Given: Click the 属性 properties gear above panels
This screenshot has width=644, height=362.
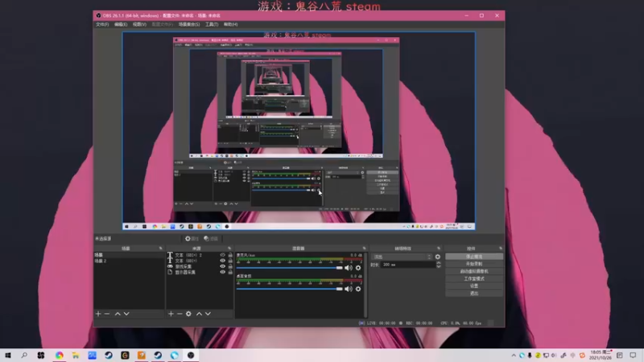Looking at the screenshot, I should 192,238.
